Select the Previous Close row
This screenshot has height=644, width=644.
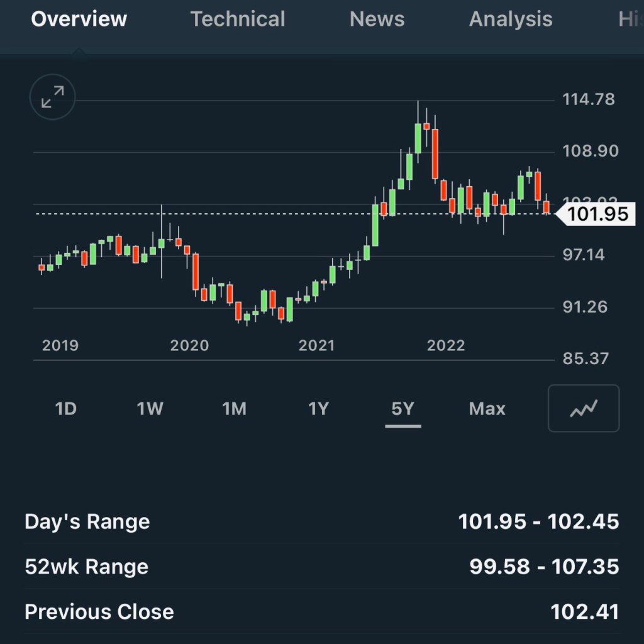(x=322, y=612)
